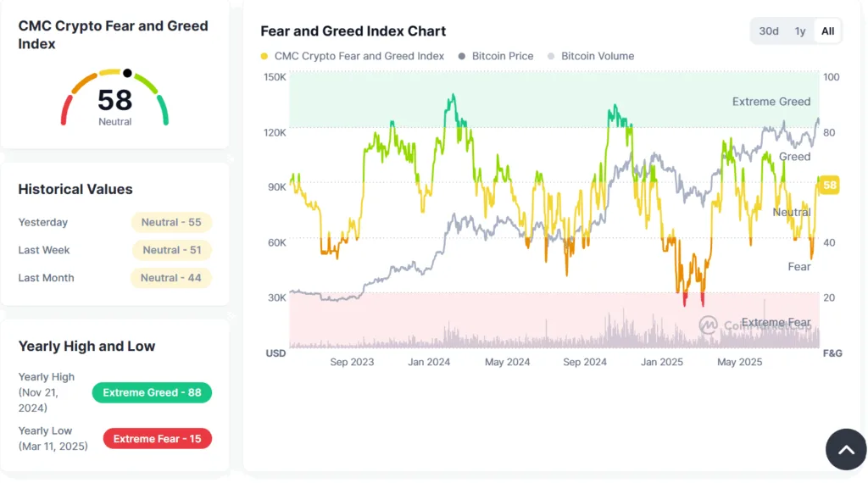Toggle the Bitcoin Price legend series

502,56
